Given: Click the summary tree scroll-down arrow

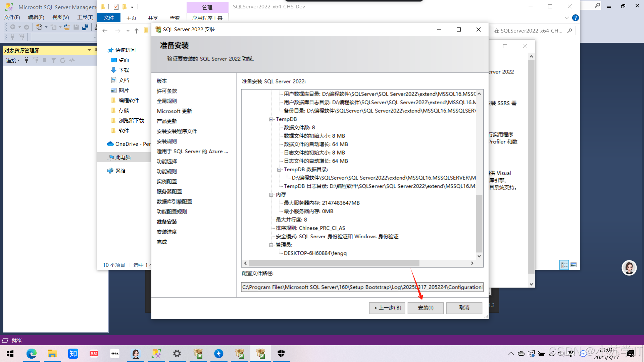Looking at the screenshot, I should click(x=479, y=256).
